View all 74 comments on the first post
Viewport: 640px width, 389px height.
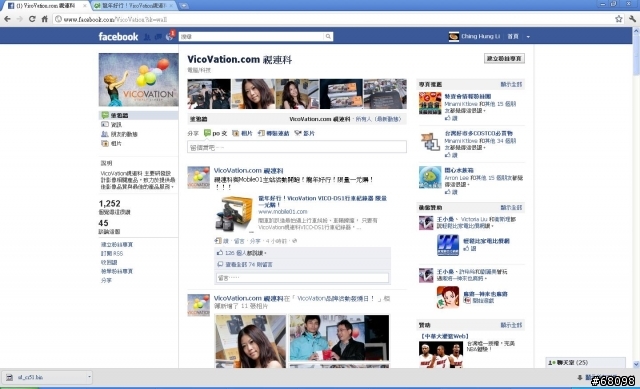point(249,265)
